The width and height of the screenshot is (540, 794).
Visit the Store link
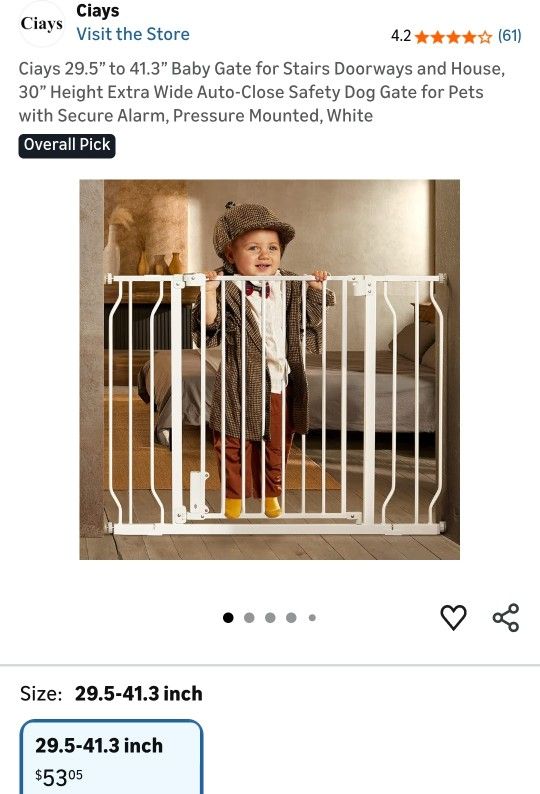tap(133, 34)
